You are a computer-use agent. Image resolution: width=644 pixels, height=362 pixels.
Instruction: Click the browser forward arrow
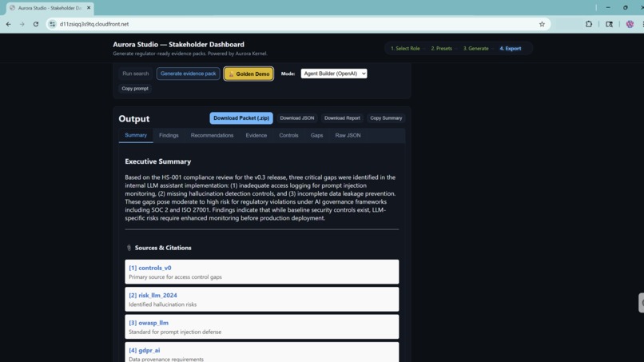pos(22,24)
